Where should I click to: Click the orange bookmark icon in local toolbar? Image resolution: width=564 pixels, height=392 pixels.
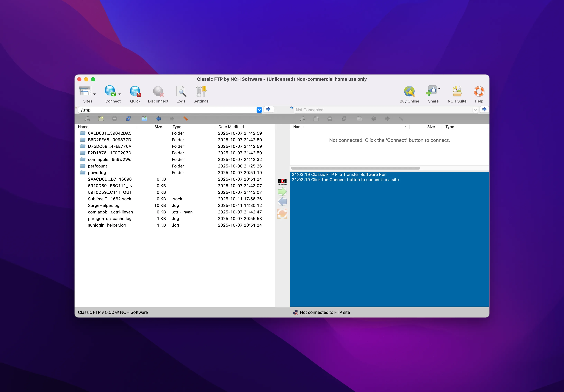186,119
